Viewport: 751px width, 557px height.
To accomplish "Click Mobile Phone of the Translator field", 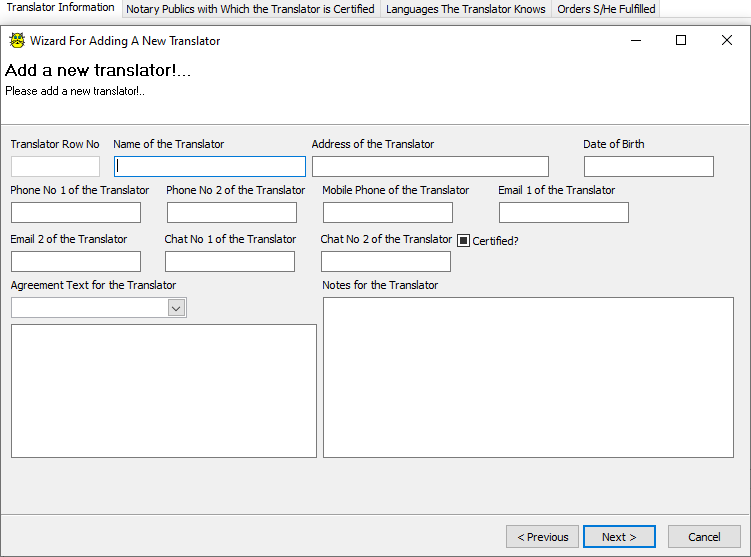I will click(387, 213).
